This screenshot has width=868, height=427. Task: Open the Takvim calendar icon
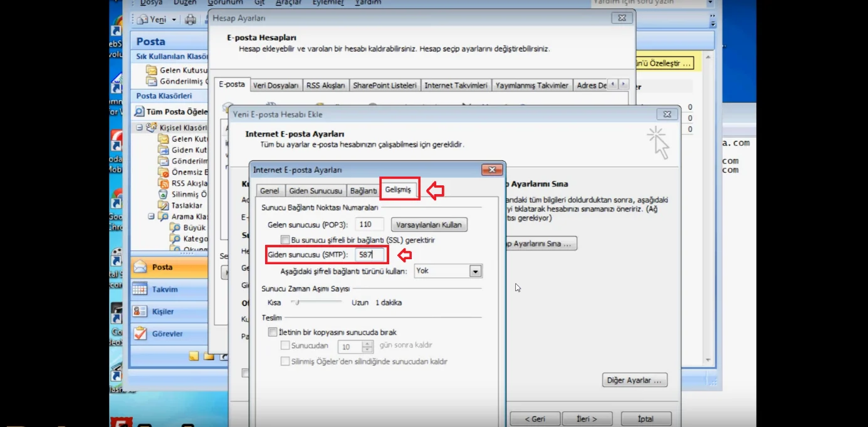(x=140, y=290)
